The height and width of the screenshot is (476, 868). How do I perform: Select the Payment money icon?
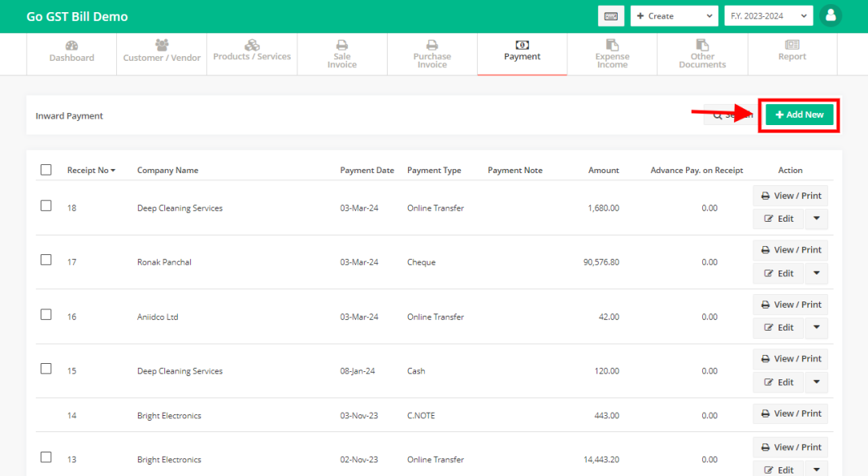tap(522, 46)
